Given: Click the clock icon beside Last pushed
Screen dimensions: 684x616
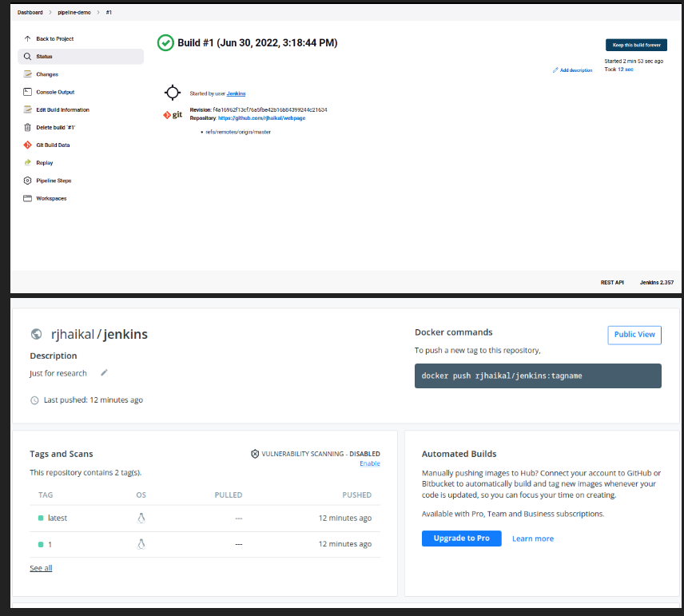Looking at the screenshot, I should click(x=34, y=400).
